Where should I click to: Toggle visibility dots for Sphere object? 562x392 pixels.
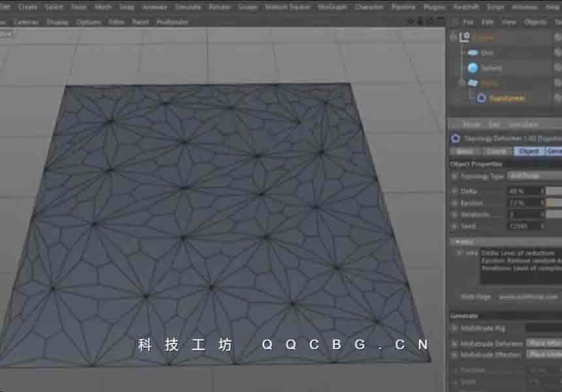pos(557,68)
